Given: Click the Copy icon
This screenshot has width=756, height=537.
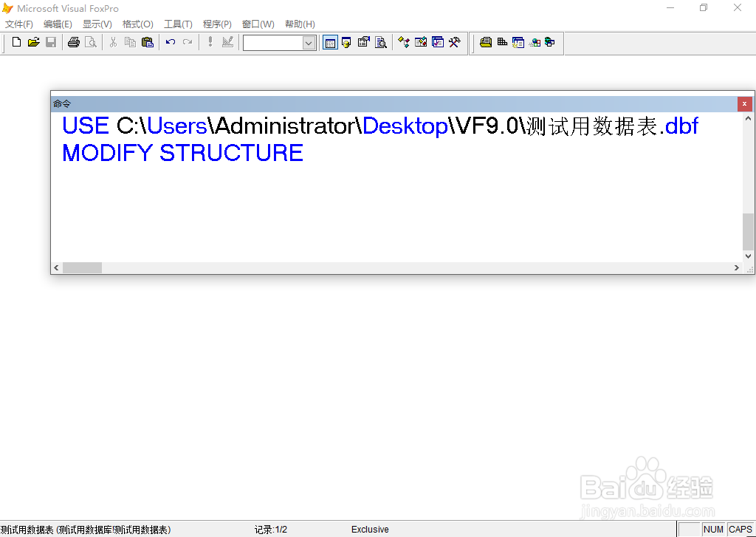Looking at the screenshot, I should [130, 42].
